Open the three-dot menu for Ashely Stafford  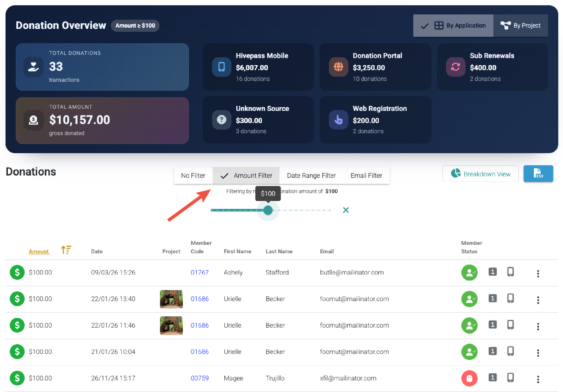(x=538, y=274)
